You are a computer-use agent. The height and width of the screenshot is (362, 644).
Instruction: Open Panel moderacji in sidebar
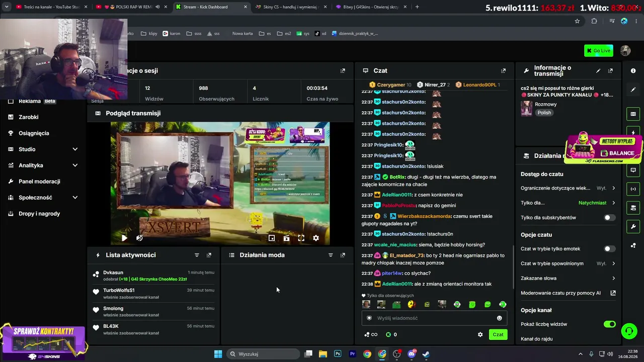pos(39,182)
